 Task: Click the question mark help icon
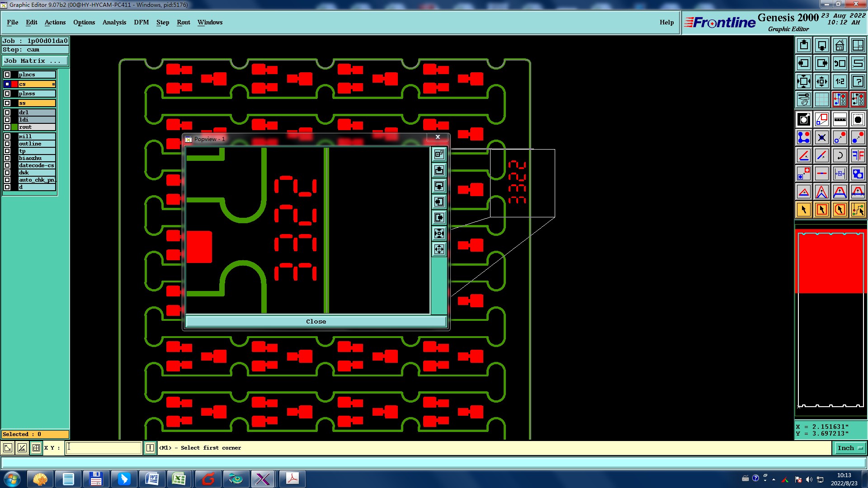(858, 81)
